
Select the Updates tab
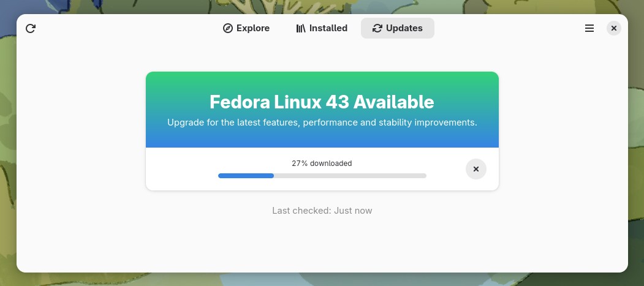(398, 28)
